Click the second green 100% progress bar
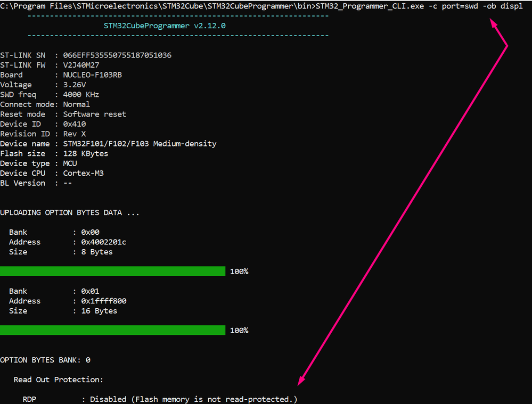 pyautogui.click(x=112, y=331)
